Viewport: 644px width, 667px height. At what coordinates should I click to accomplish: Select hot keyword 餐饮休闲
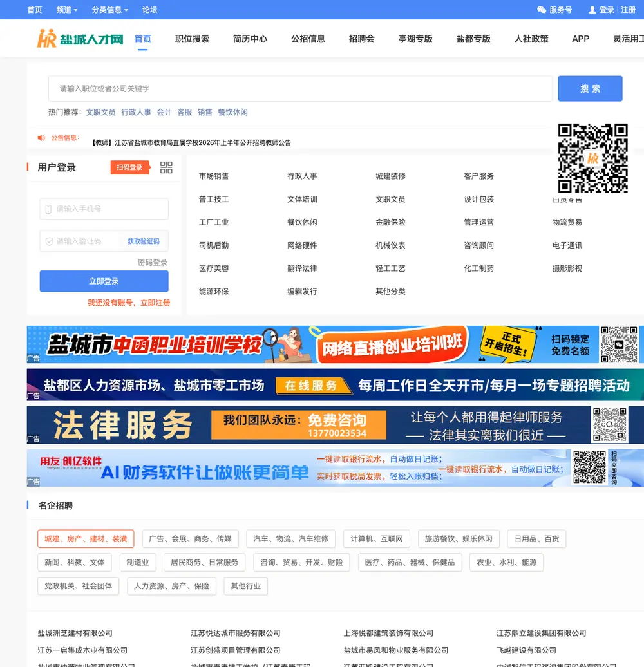232,112
